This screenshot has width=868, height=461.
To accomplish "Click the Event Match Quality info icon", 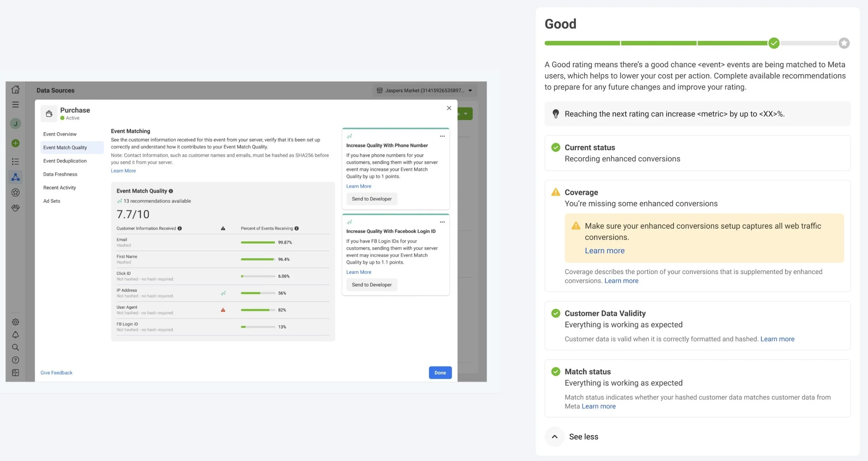I will (171, 191).
